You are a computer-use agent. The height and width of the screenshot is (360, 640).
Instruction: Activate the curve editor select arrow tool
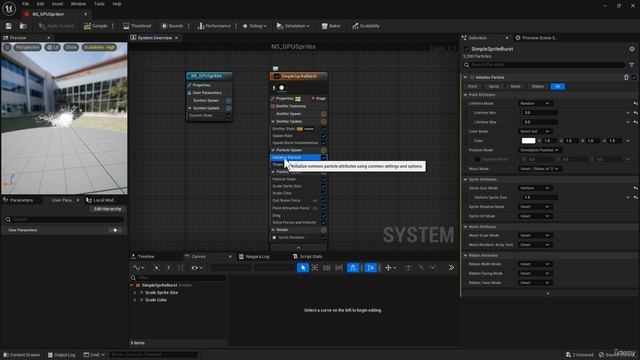click(302, 268)
